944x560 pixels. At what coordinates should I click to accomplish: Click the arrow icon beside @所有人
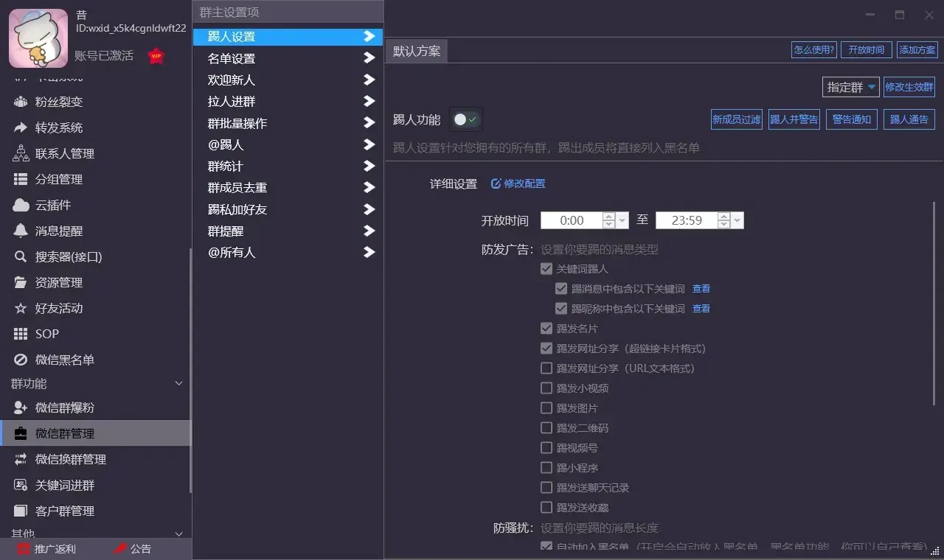pyautogui.click(x=369, y=253)
